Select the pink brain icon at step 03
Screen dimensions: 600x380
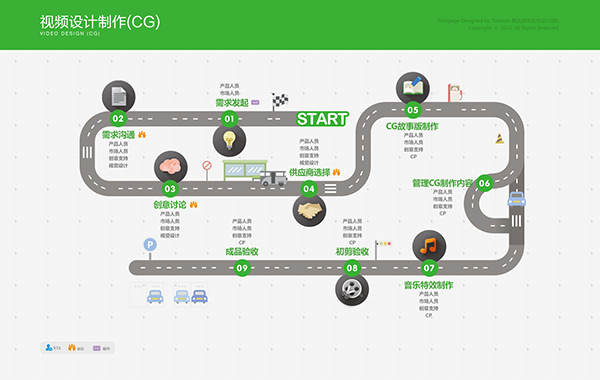coord(171,167)
